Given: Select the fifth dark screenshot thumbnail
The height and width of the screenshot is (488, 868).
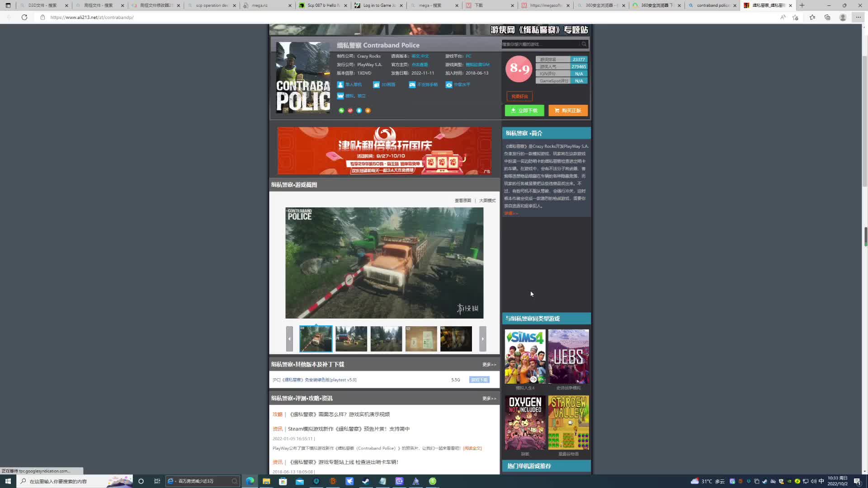Looking at the screenshot, I should tap(456, 339).
